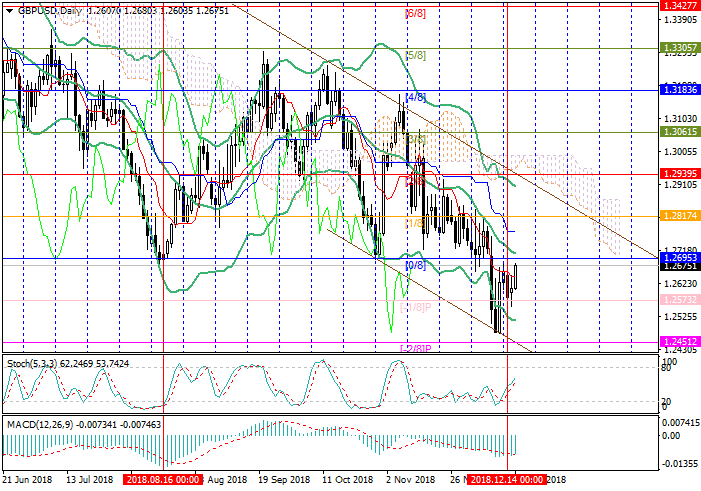Click the black 1.26751 current price tag
701x491 pixels.
[680, 267]
